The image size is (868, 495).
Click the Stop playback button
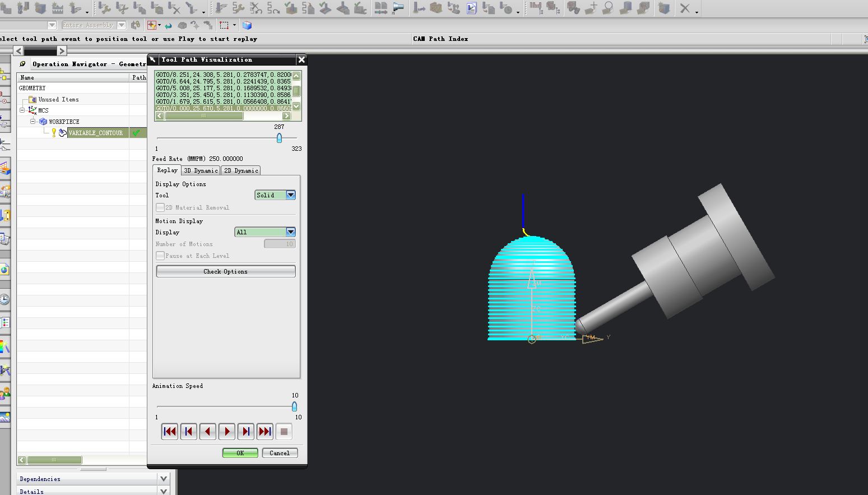coord(284,431)
